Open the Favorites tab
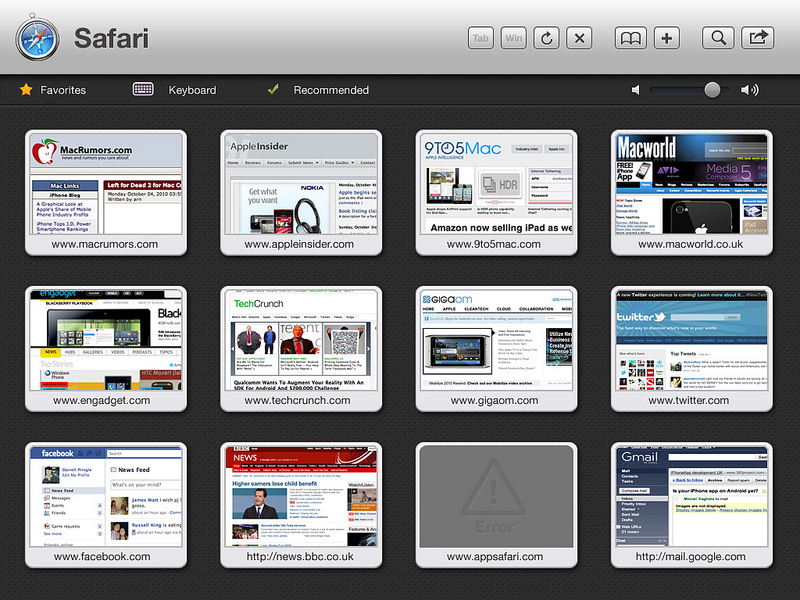This screenshot has width=800, height=600. tap(53, 90)
